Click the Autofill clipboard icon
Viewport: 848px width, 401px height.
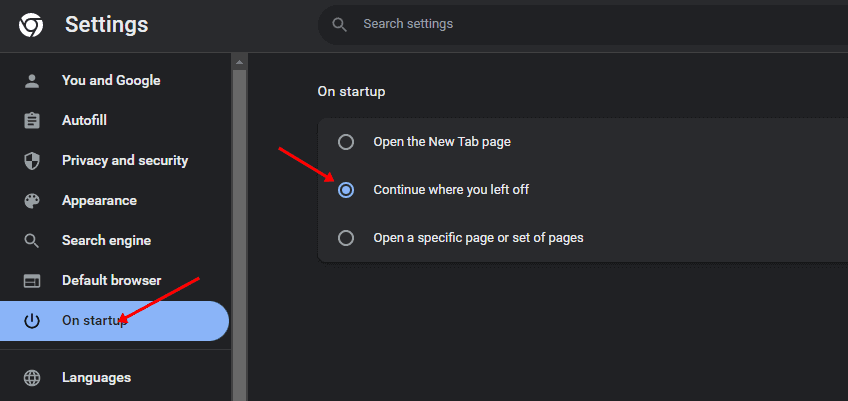(32, 121)
